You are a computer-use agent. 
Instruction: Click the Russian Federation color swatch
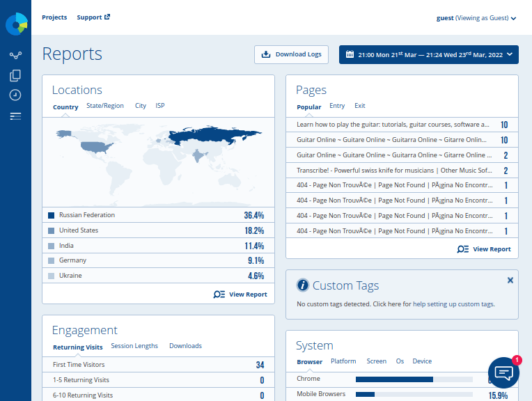51,216
